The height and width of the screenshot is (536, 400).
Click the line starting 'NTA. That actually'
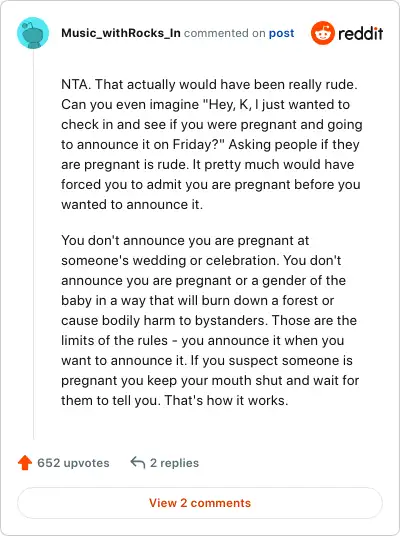[209, 84]
